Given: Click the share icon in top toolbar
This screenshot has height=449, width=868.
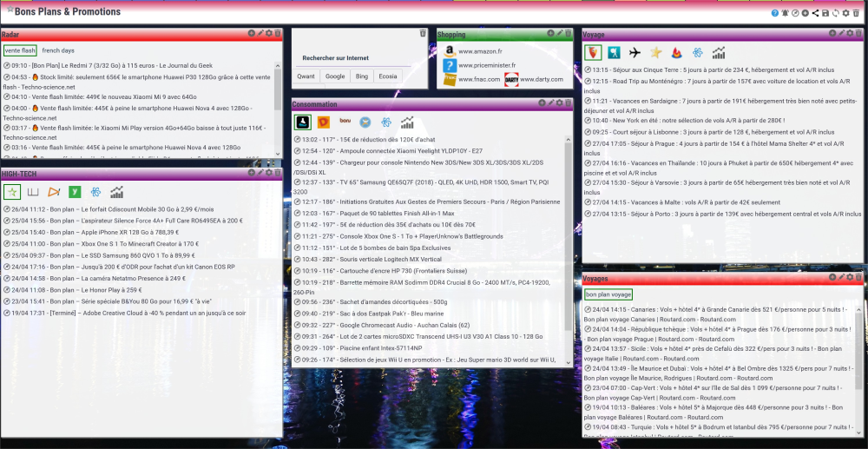Looking at the screenshot, I should (815, 13).
